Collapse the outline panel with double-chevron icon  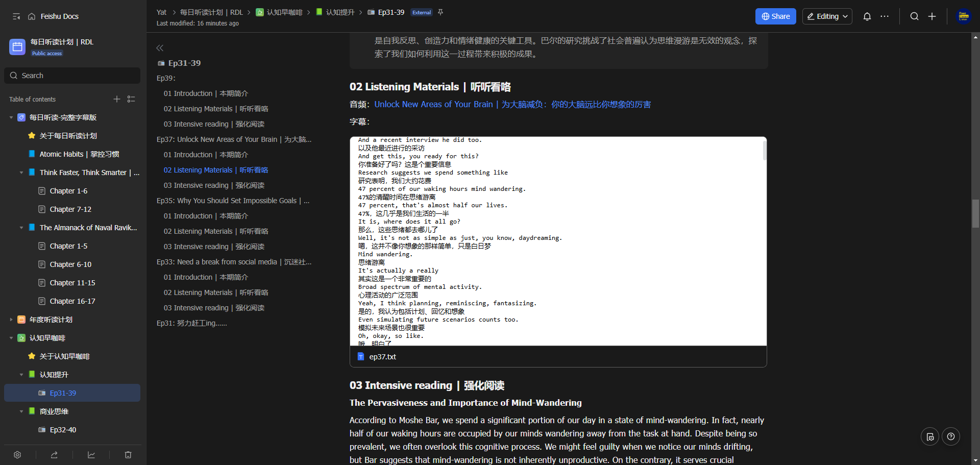coord(160,48)
